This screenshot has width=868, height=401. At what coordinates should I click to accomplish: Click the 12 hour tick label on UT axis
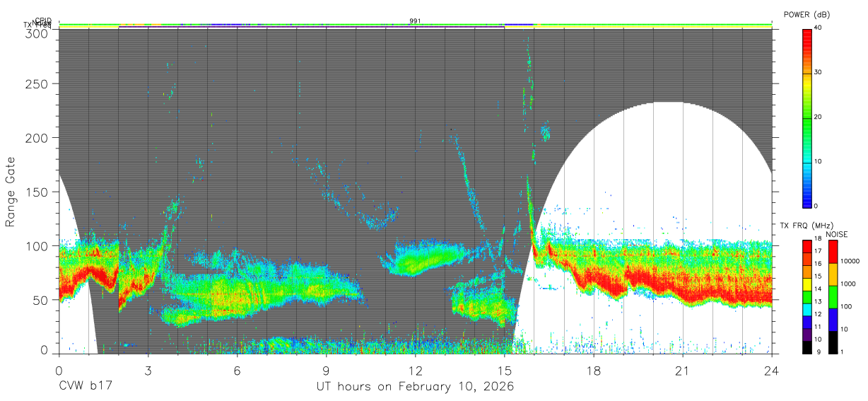click(415, 370)
